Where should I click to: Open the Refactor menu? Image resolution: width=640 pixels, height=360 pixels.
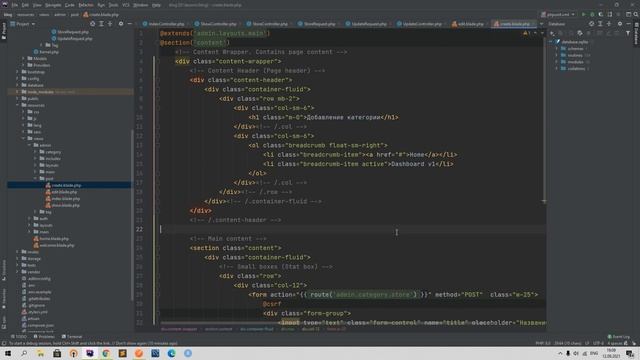pos(86,5)
